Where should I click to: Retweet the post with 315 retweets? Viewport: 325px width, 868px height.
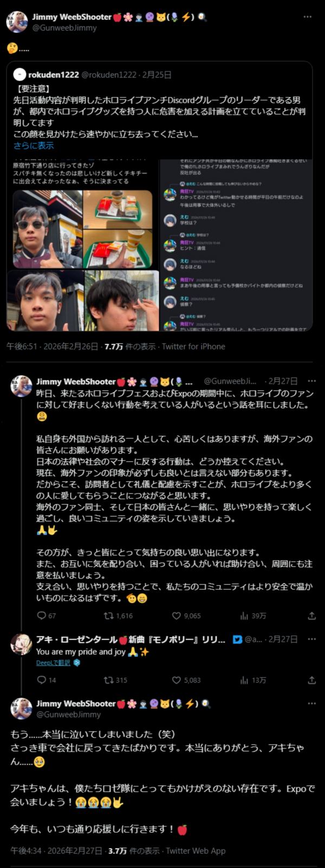click(109, 680)
